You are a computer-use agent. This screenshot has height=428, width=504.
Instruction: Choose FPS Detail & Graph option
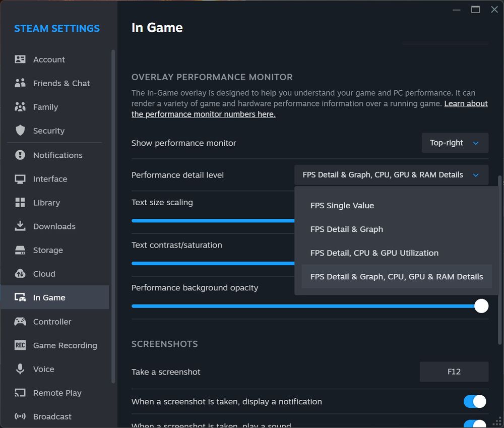point(396,229)
